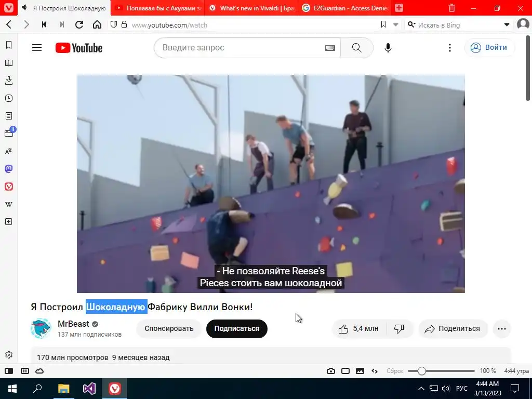Capture the page with camera icon
The height and width of the screenshot is (399, 532).
tap(331, 371)
